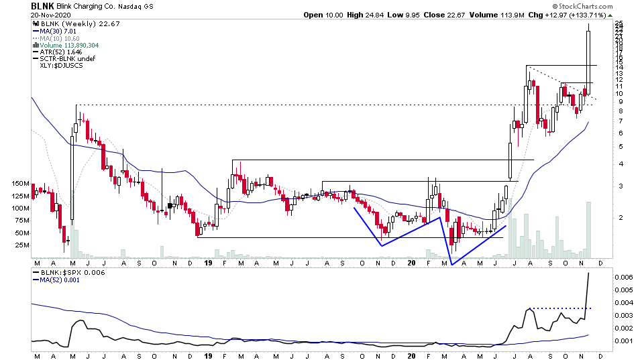
Task: Click the ATR(52) 1.646 legend entry
Action: coord(61,52)
